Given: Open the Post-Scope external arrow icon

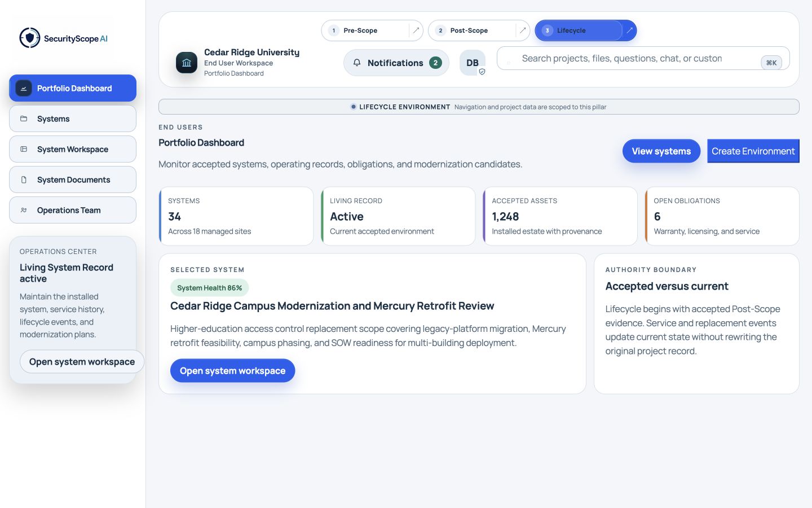Looking at the screenshot, I should (x=523, y=30).
